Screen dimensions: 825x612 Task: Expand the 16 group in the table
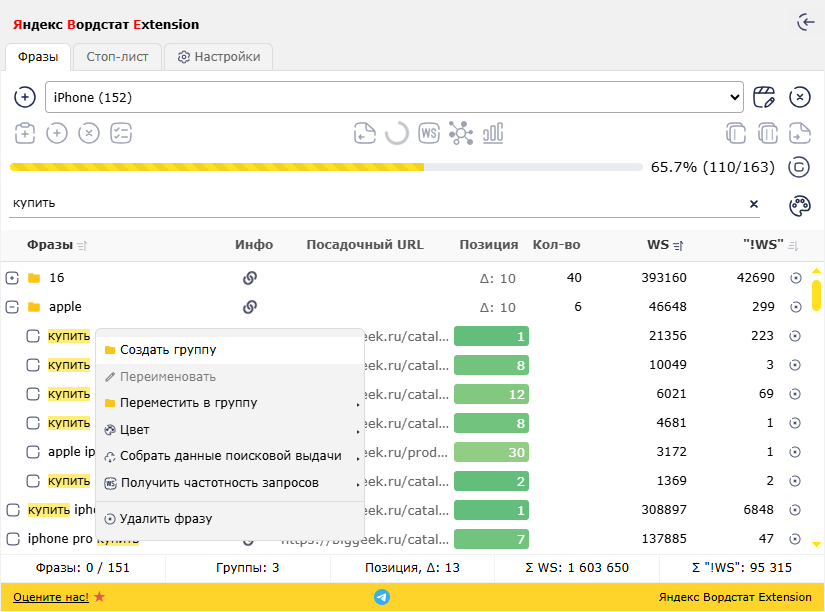(10, 278)
